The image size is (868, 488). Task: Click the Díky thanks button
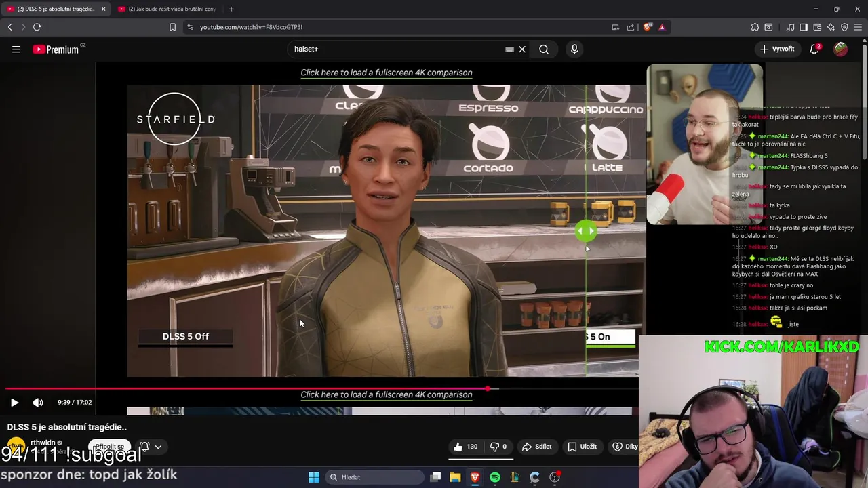(624, 447)
